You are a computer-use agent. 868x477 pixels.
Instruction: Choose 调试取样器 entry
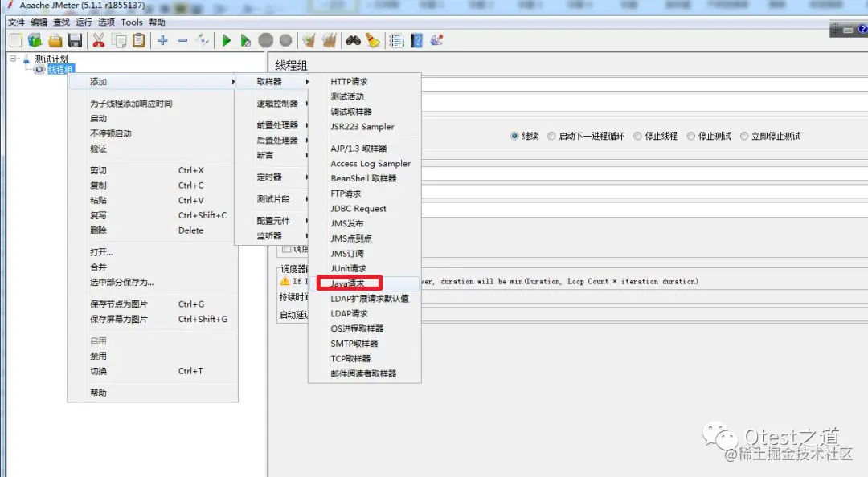point(365,112)
